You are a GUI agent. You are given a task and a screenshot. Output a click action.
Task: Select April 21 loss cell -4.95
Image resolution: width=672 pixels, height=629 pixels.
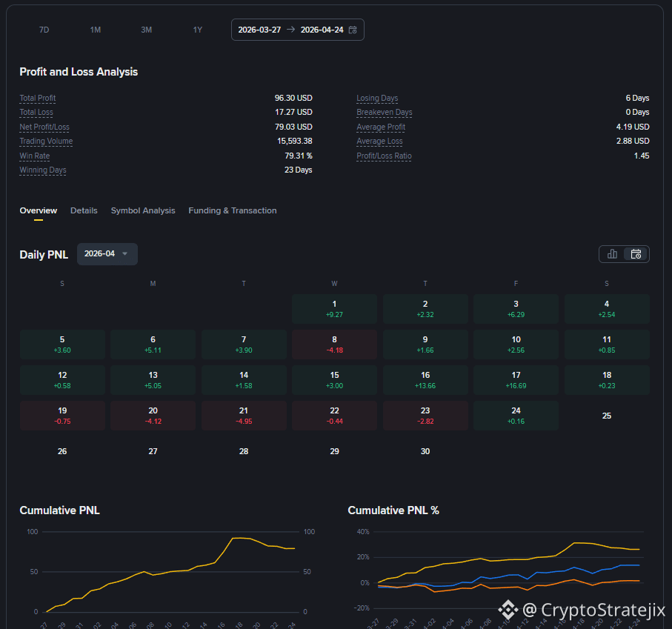[x=244, y=416]
